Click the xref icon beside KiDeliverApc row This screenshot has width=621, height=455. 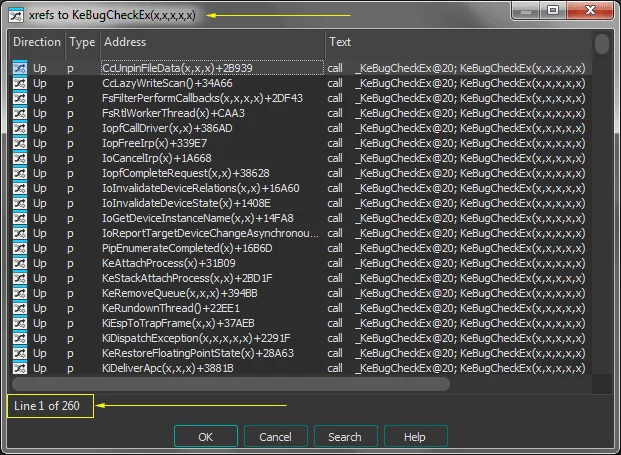(x=20, y=368)
